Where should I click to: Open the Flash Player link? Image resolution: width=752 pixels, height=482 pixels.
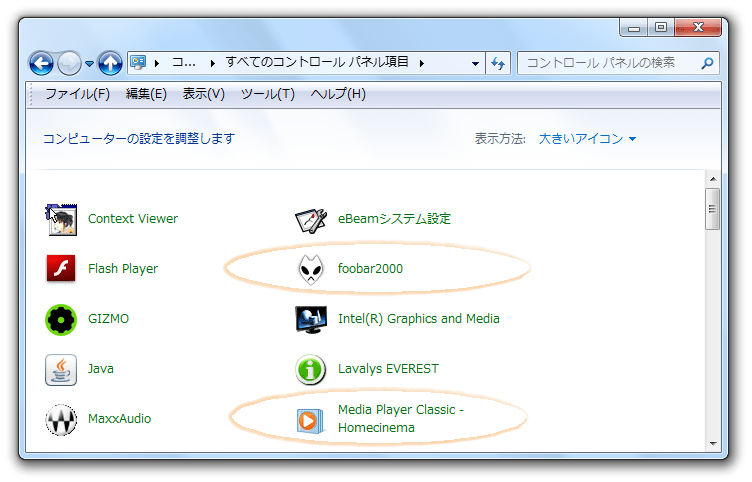tap(123, 269)
